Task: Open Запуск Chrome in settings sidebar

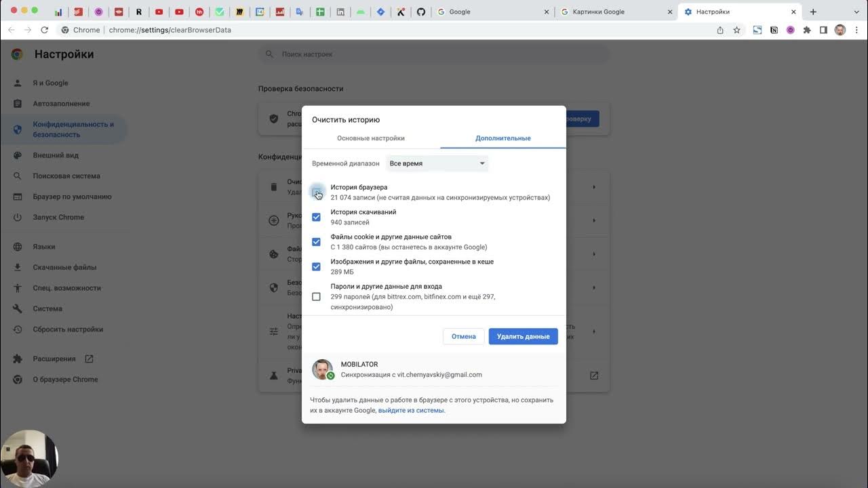Action: pos(58,218)
